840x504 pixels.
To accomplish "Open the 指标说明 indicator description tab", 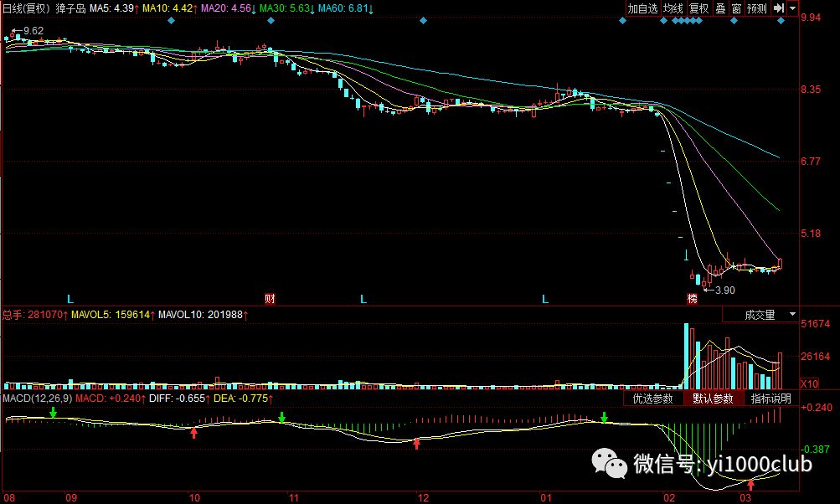I will tap(770, 399).
